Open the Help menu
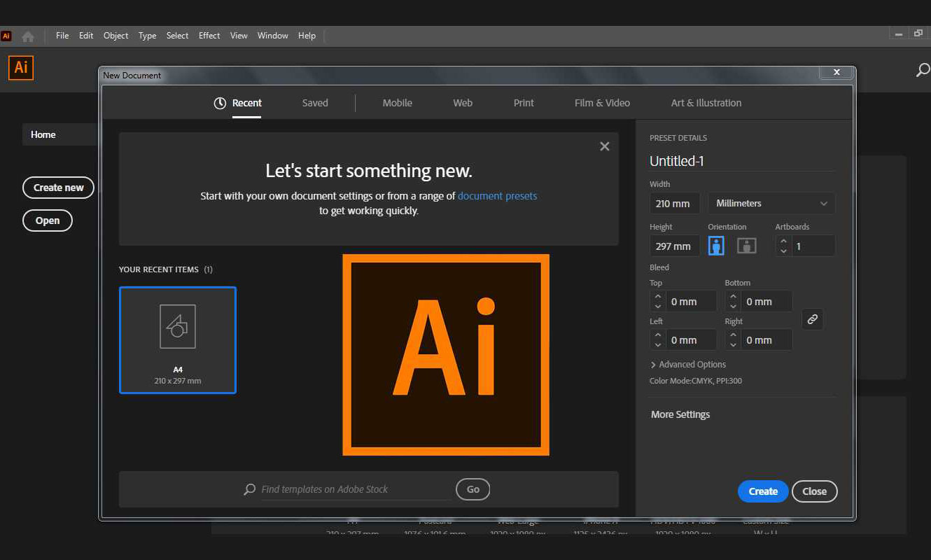Screen dimensions: 931x560 [307, 36]
